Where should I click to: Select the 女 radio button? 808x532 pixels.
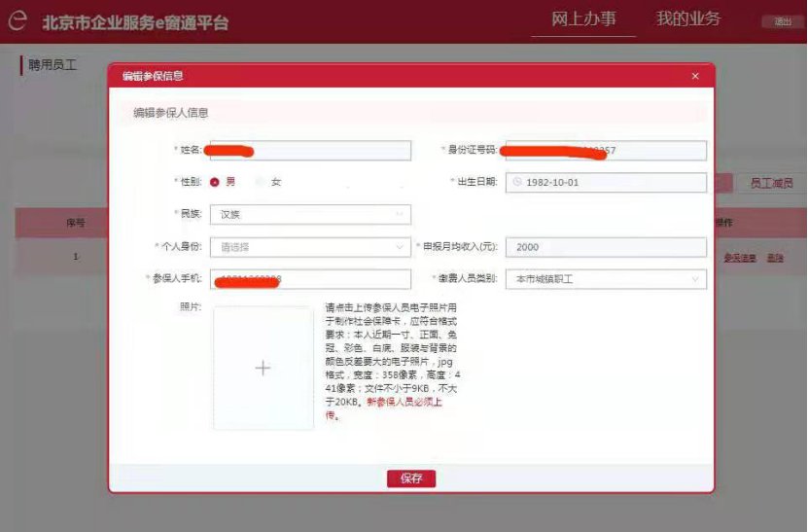click(261, 182)
